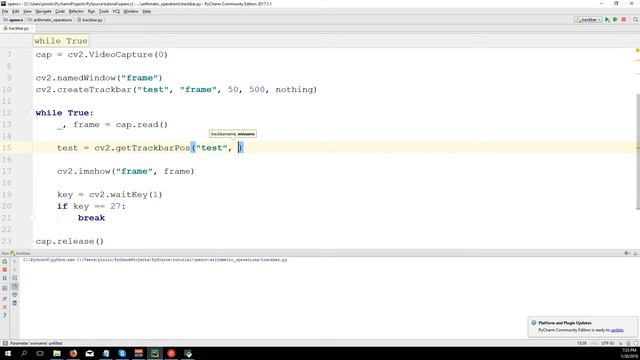The image size is (640, 360).
Task: Follow the update link in notification
Action: pyautogui.click(x=617, y=330)
